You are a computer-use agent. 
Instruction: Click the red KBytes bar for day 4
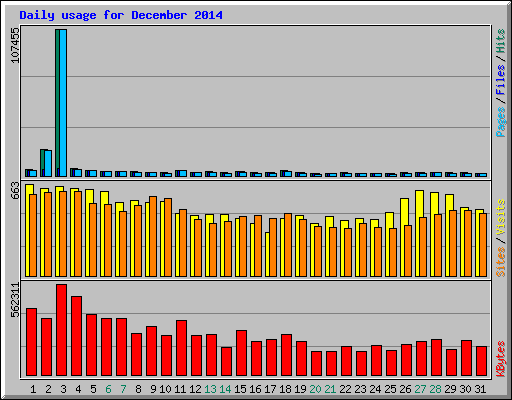click(76, 336)
